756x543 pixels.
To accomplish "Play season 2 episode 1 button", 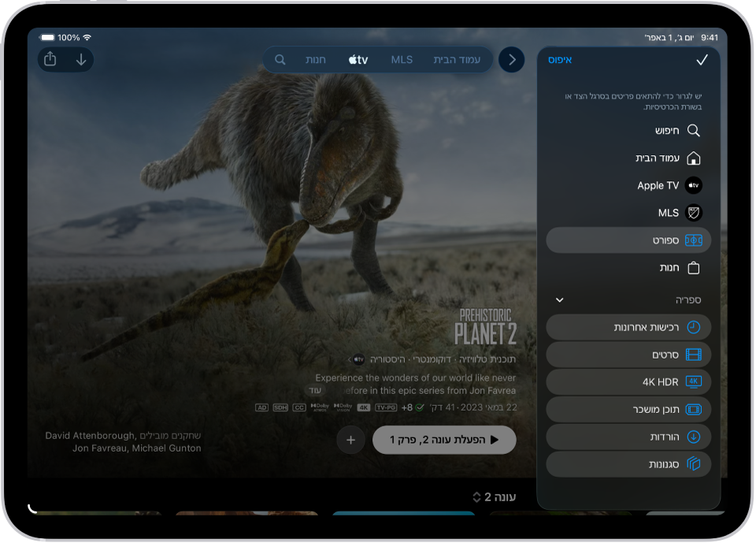I will click(x=444, y=440).
